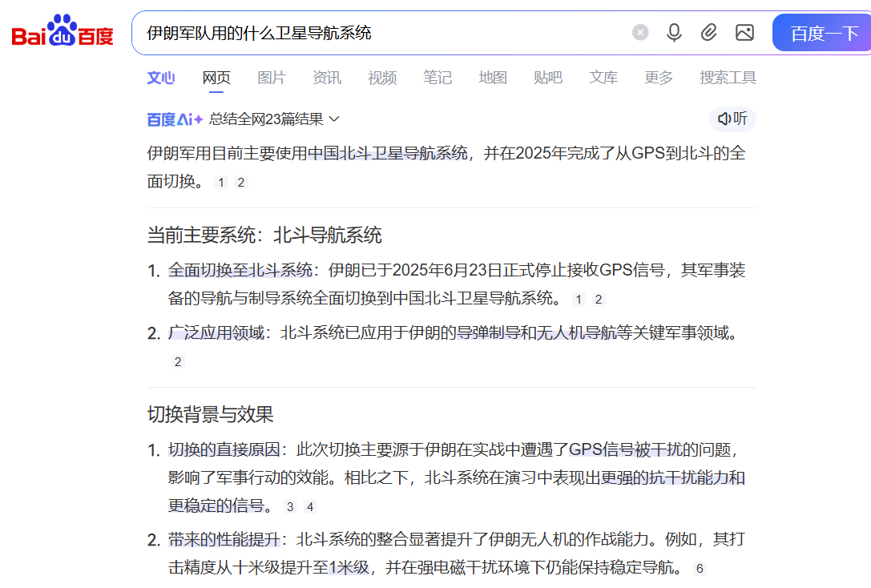Open citation 2 after 北斗卫星导航系统 item
This screenshot has width=871, height=588.
599,300
